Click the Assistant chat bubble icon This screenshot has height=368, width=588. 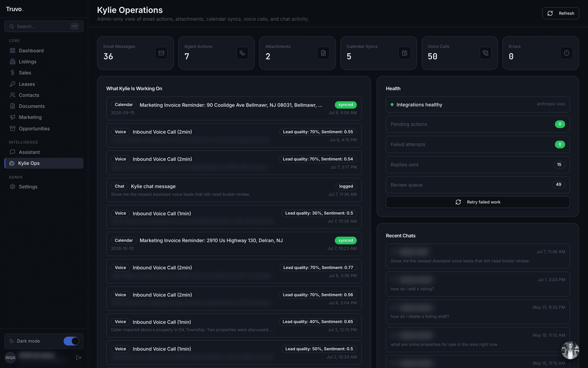pyautogui.click(x=12, y=152)
